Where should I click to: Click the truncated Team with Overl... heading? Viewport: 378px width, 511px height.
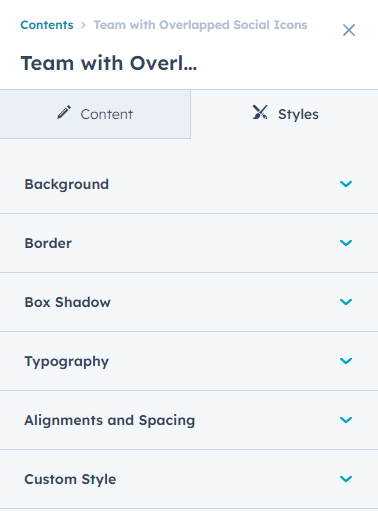(x=109, y=63)
